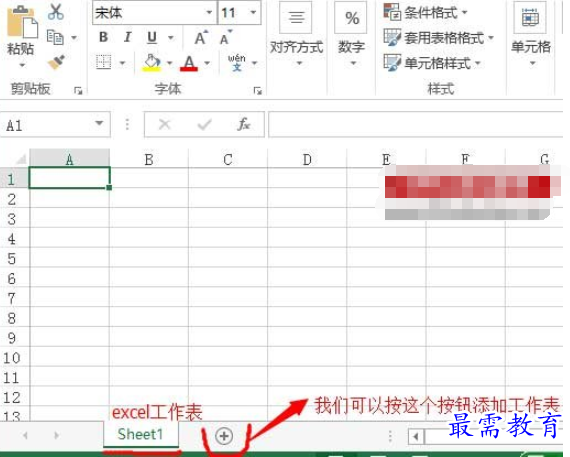Click the formula bar Enter checkmark
Screen dimensions: 570x457
tap(204, 125)
